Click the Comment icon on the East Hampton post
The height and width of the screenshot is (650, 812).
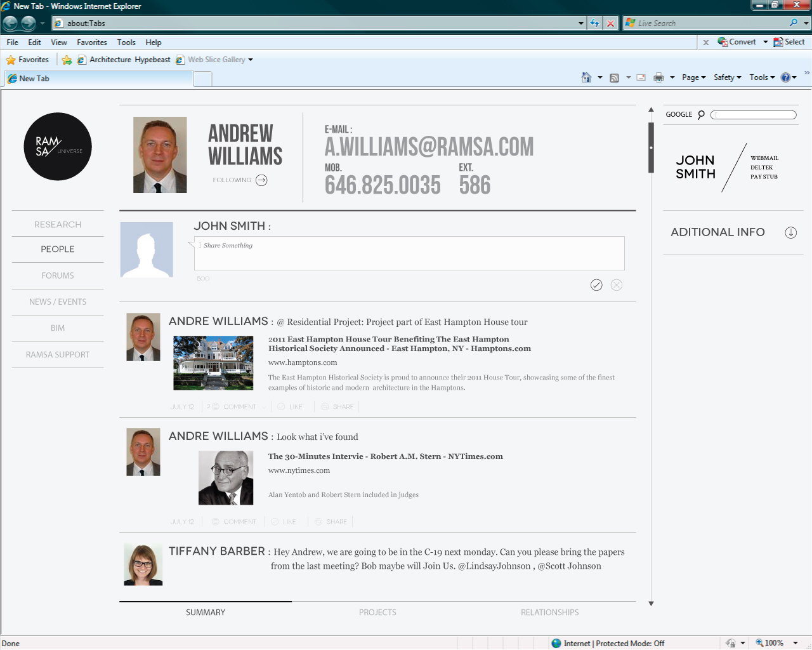pos(216,407)
